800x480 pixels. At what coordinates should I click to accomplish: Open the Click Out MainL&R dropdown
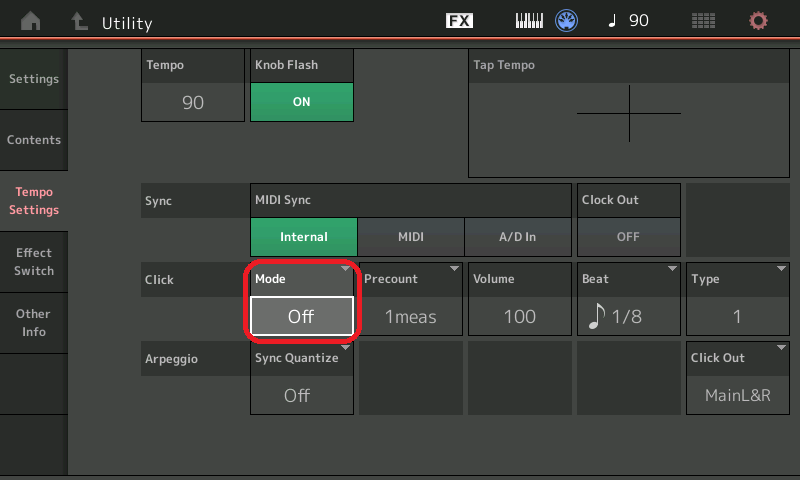click(737, 394)
